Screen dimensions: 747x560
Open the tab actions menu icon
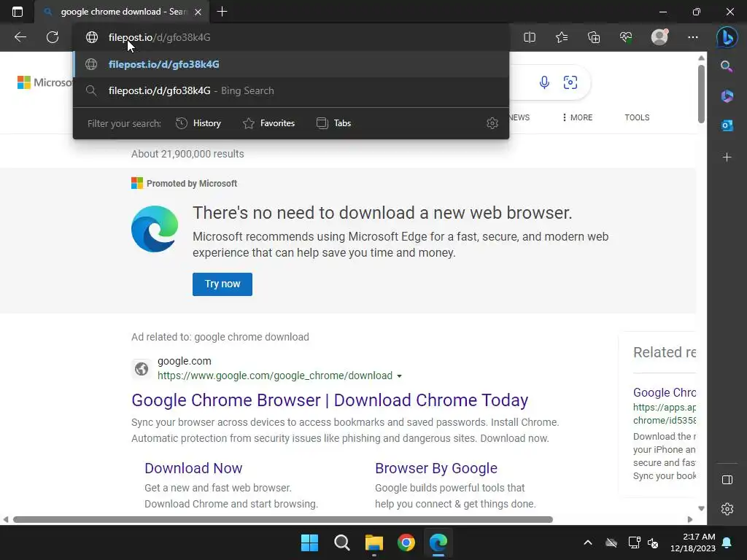click(x=18, y=12)
